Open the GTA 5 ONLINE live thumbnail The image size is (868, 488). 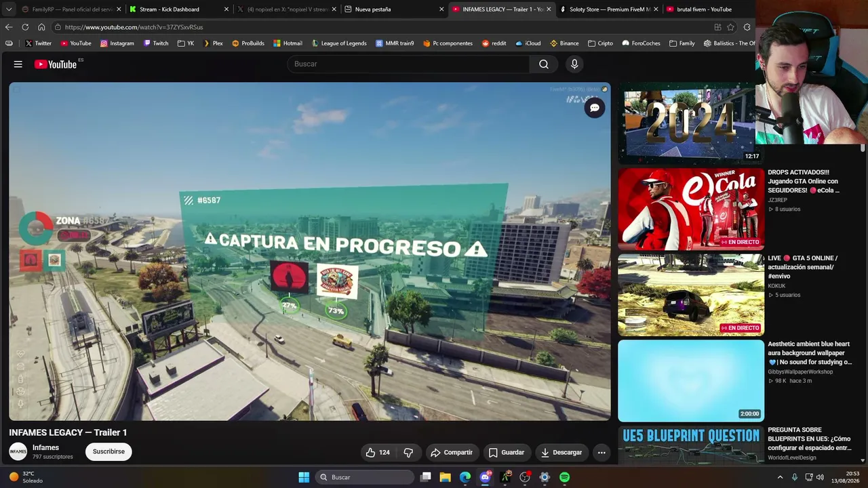coord(691,295)
